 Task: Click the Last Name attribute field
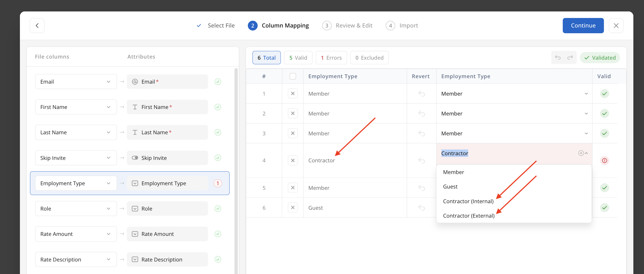[167, 132]
